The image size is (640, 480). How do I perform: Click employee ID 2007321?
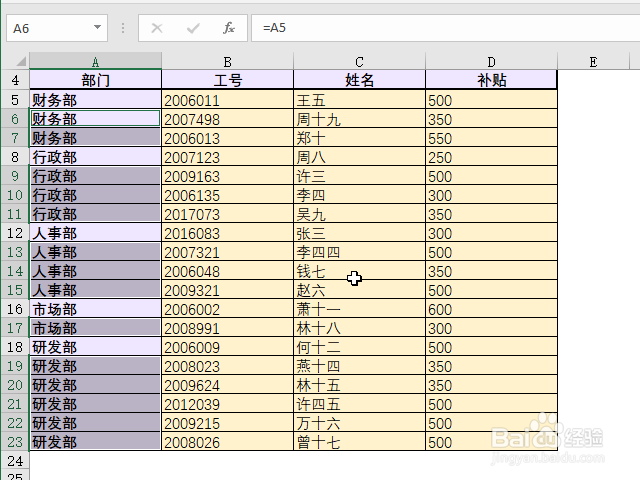pyautogui.click(x=192, y=252)
